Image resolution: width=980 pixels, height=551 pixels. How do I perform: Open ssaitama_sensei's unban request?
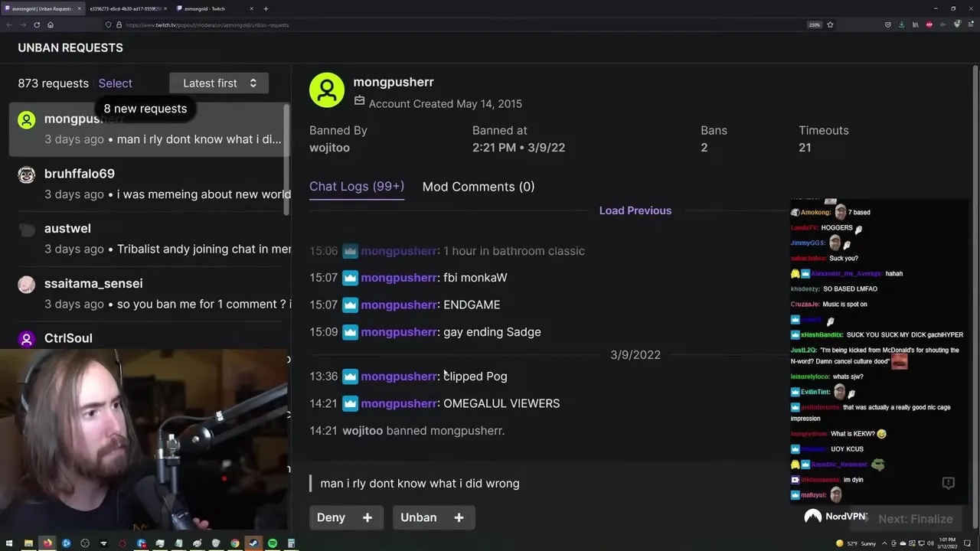[150, 293]
